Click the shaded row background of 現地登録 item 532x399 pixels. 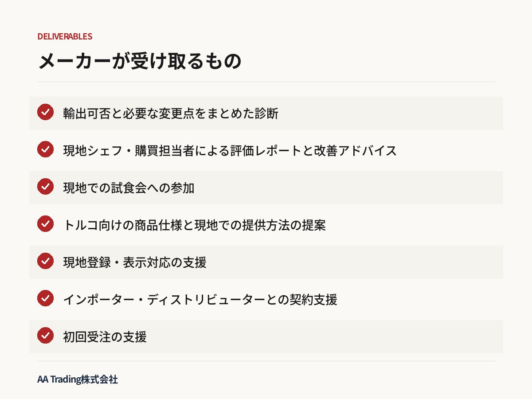click(x=266, y=262)
